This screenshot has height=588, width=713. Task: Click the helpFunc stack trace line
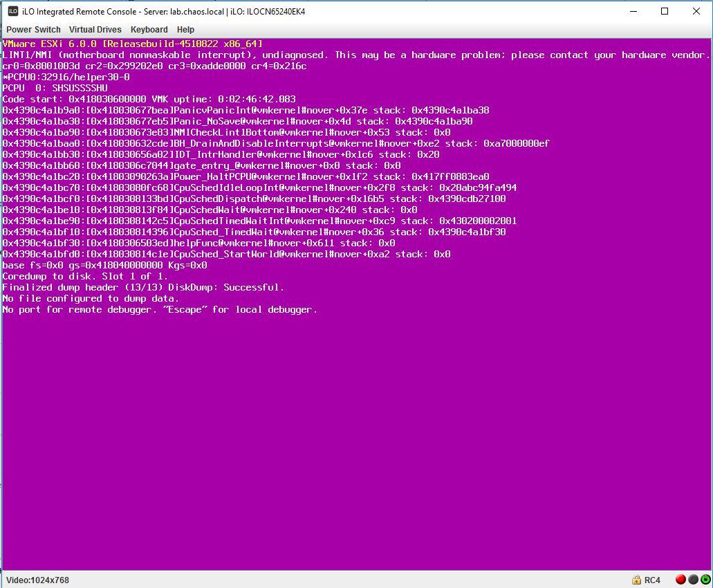pos(198,243)
